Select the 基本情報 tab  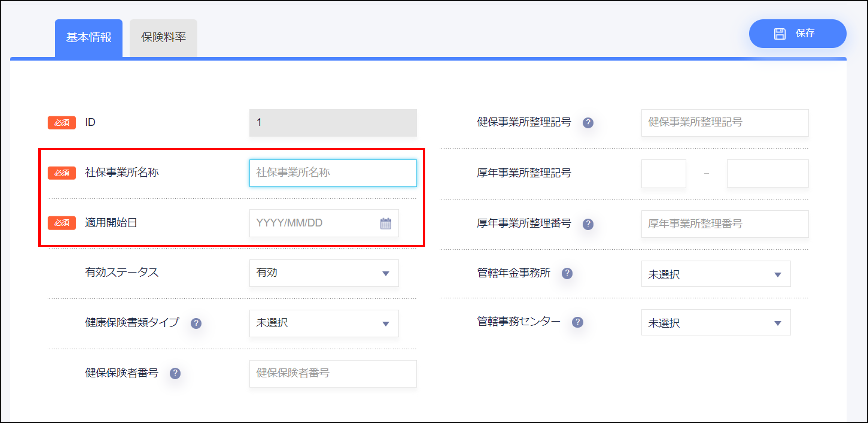tap(89, 37)
